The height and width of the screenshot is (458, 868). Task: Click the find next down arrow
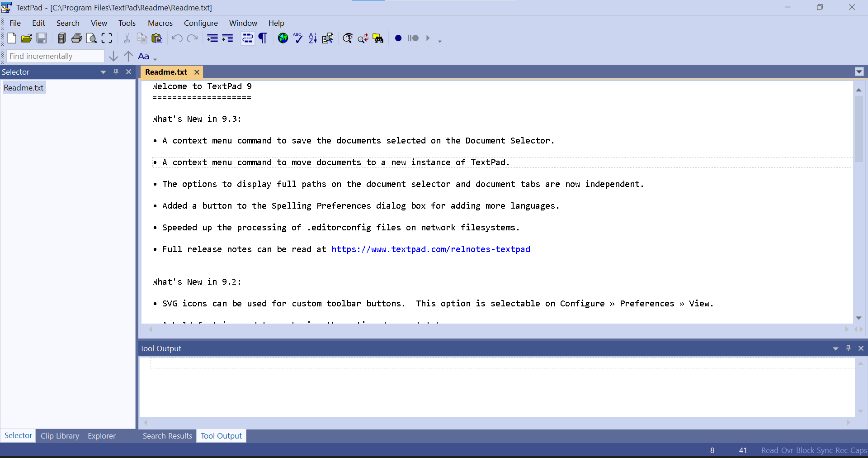(x=113, y=56)
